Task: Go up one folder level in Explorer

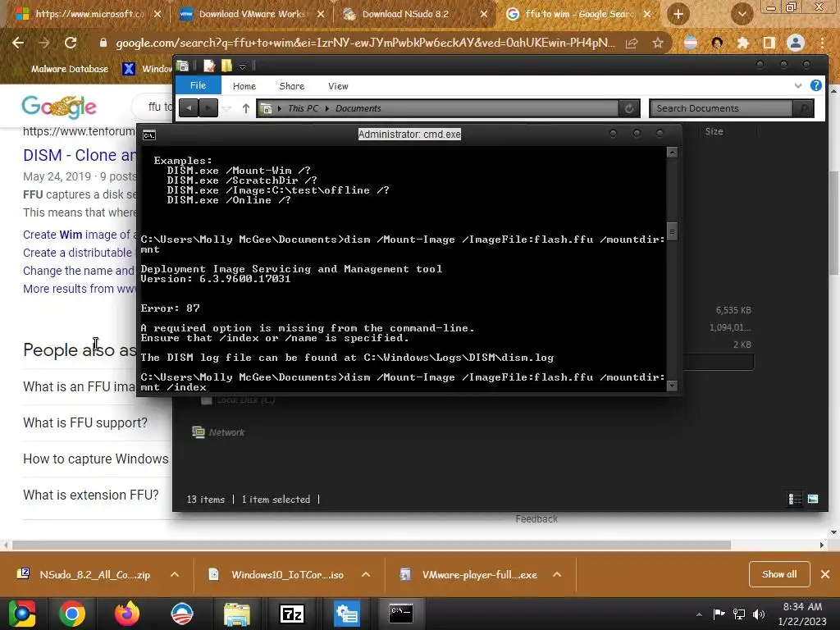Action: [x=246, y=108]
